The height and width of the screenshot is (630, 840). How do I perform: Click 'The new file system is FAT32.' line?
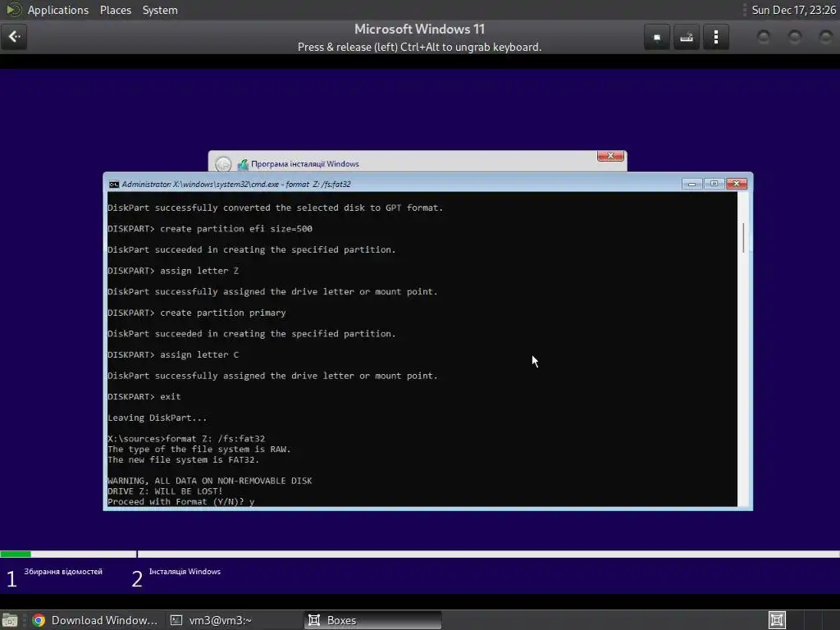(x=183, y=459)
